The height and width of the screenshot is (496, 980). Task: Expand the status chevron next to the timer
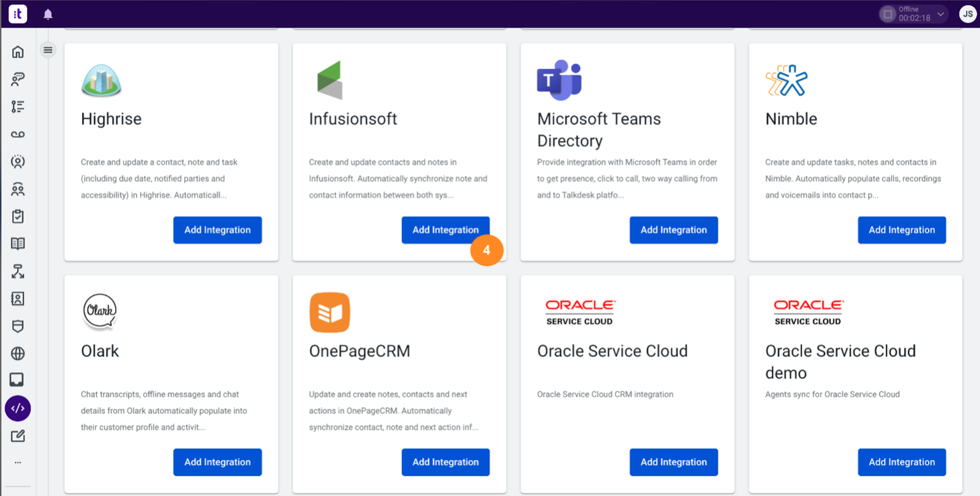tap(940, 14)
